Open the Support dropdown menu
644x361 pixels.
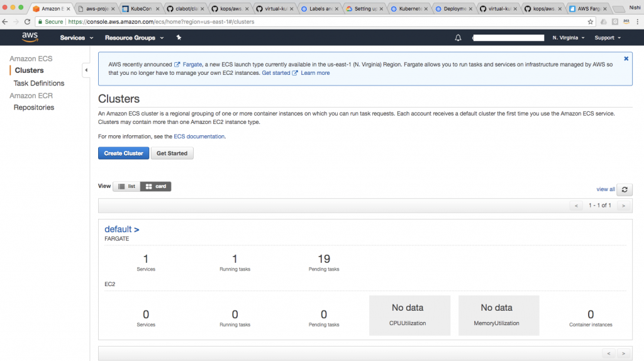608,38
